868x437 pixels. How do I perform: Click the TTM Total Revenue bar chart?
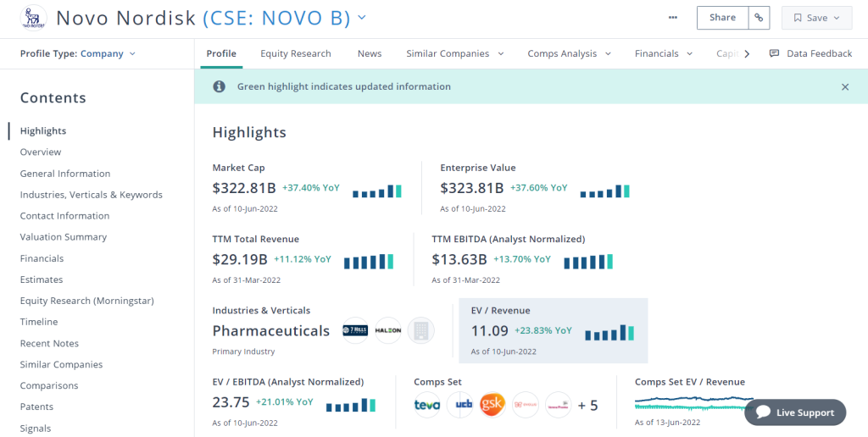[x=369, y=262]
